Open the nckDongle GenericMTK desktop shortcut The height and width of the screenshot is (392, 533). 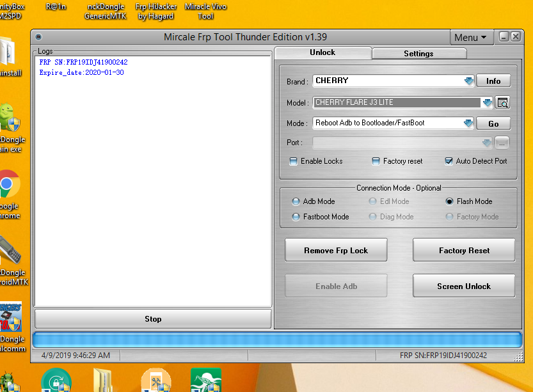click(106, 12)
